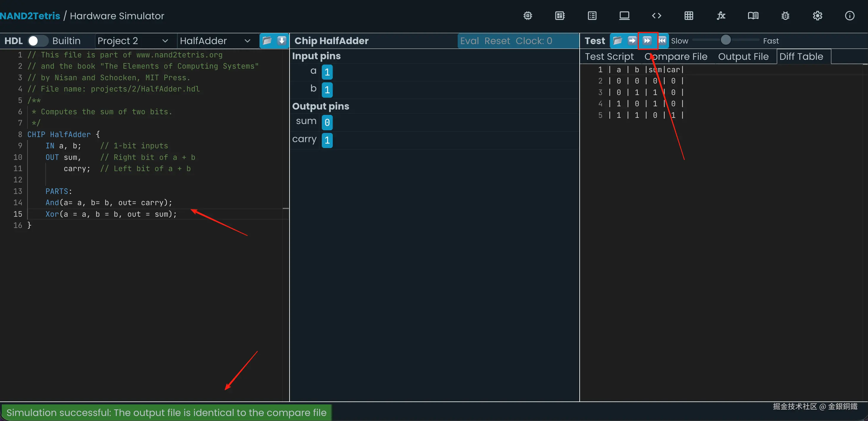The width and height of the screenshot is (868, 421).
Task: Click the HDL download arrow icon
Action: [x=282, y=41]
